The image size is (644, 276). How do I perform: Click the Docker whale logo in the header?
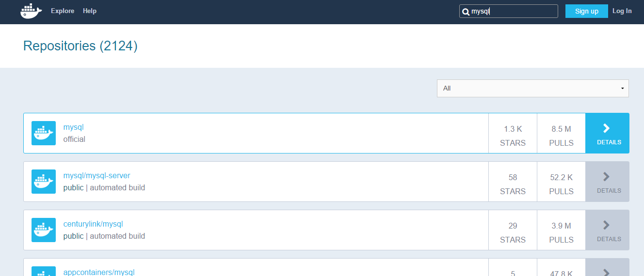pyautogui.click(x=31, y=11)
